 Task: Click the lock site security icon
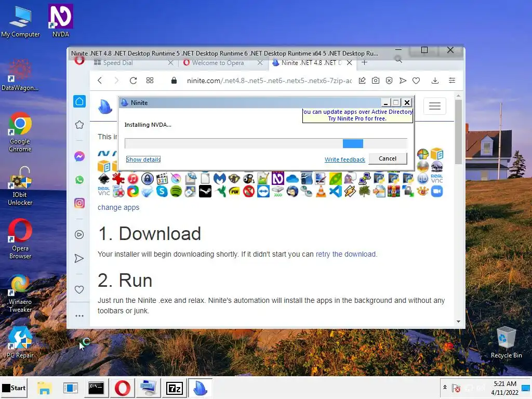[174, 81]
